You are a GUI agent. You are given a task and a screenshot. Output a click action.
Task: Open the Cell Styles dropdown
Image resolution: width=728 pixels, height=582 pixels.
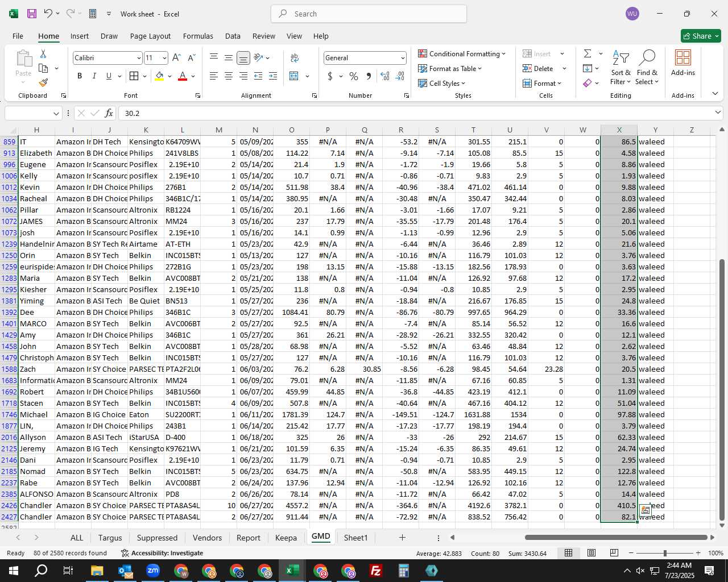click(x=442, y=84)
